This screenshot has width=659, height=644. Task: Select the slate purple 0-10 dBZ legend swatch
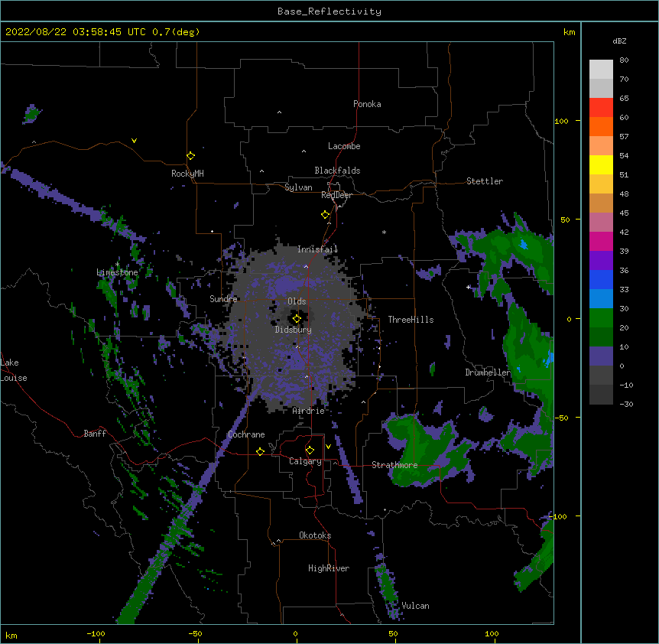click(x=601, y=356)
